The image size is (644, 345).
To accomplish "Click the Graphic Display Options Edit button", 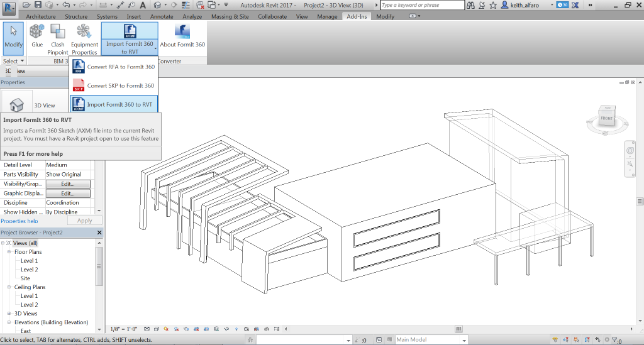I will coord(68,193).
